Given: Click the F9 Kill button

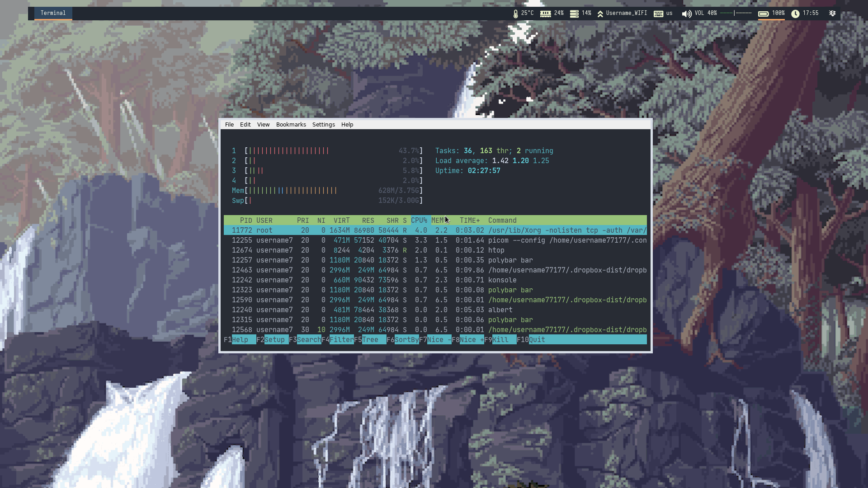Looking at the screenshot, I should [x=500, y=340].
